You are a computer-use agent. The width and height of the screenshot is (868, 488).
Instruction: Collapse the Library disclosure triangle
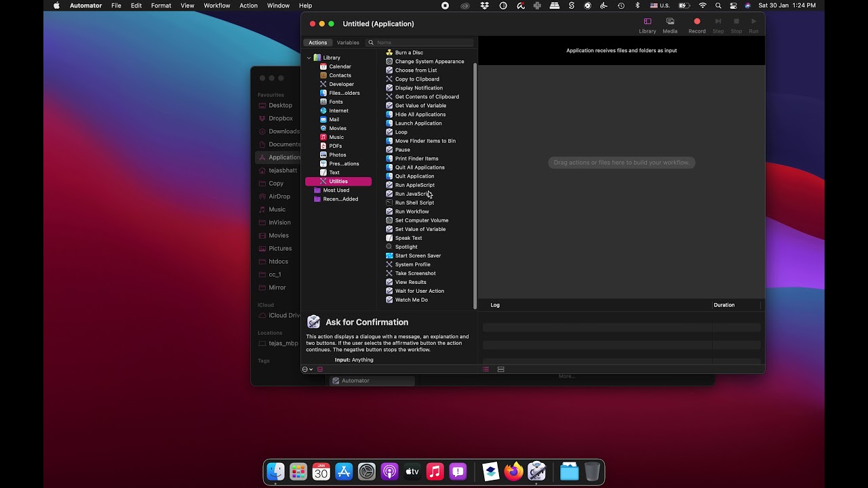point(309,58)
